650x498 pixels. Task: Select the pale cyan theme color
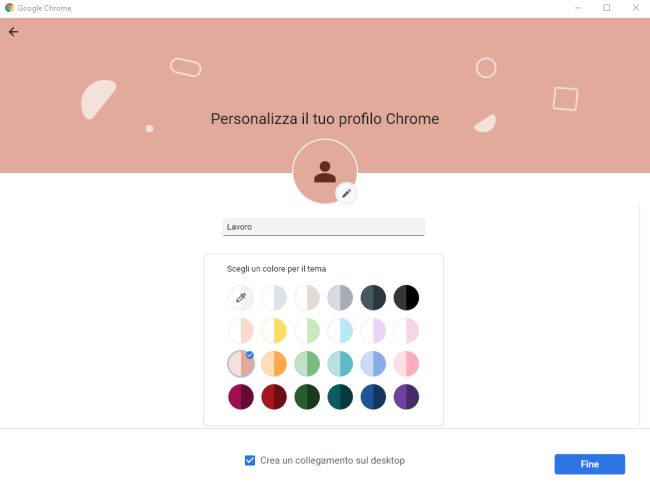[340, 330]
